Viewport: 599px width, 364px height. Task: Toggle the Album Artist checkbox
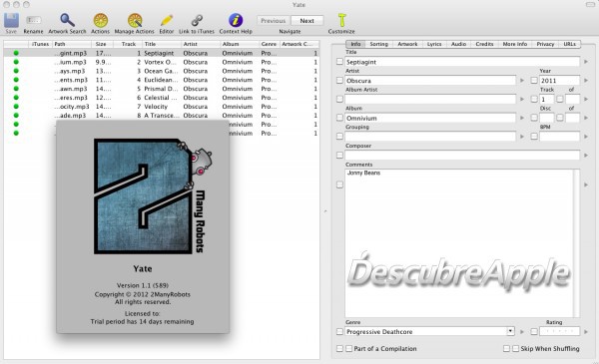point(339,99)
